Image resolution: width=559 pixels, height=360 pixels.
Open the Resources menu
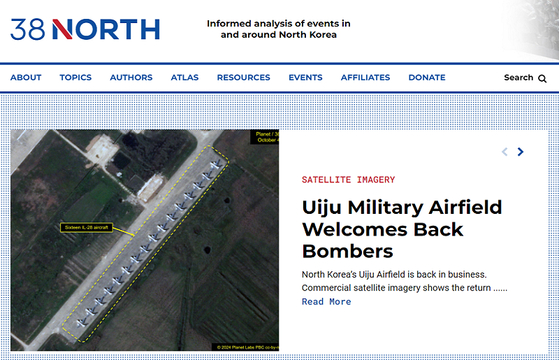pyautogui.click(x=243, y=77)
